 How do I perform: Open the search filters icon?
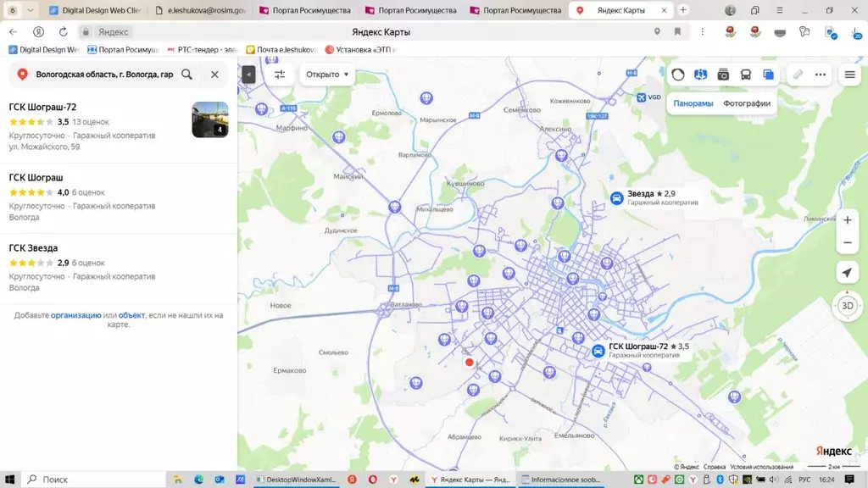click(280, 75)
